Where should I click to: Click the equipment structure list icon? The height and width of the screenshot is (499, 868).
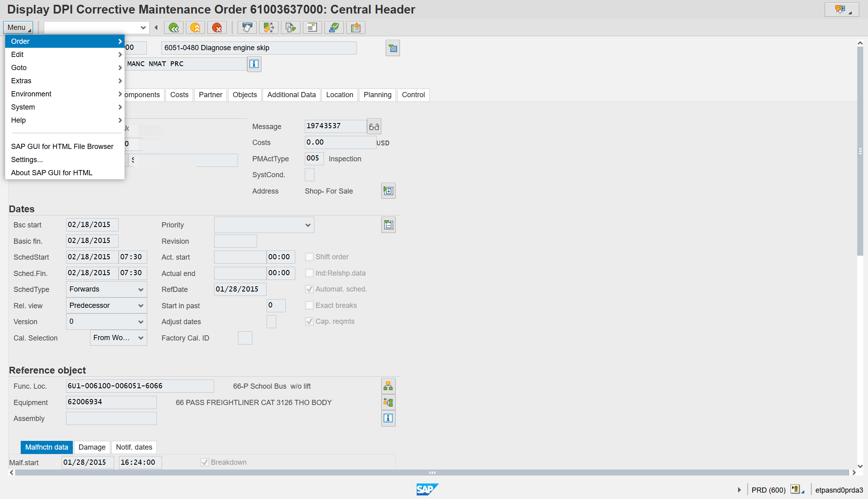(388, 402)
